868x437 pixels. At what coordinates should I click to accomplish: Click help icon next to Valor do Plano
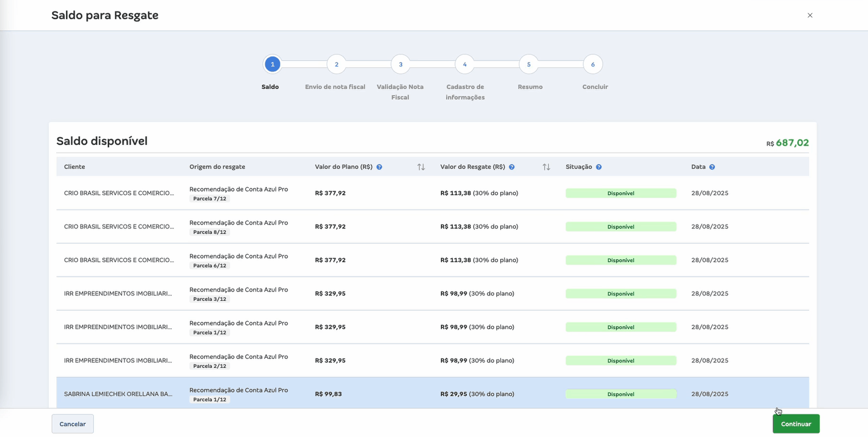tap(379, 167)
